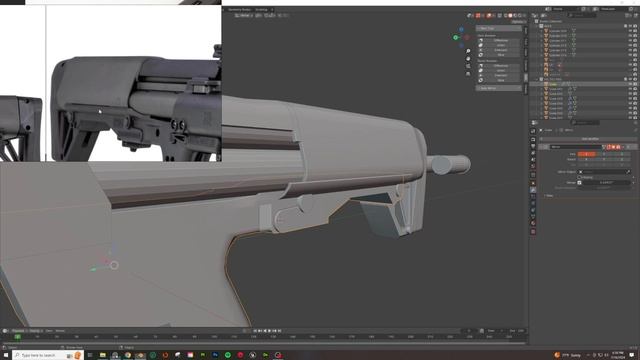Expand the Data subpanel in Mirror modifier

coord(548,196)
